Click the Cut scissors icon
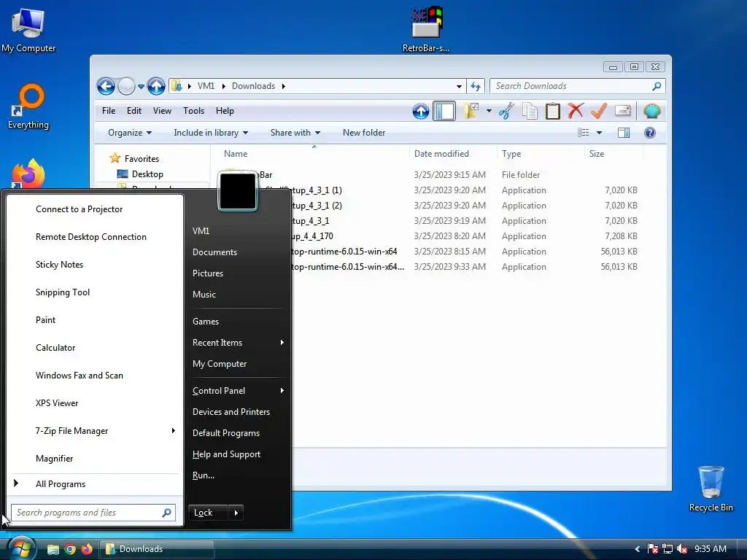The image size is (747, 560). (506, 111)
